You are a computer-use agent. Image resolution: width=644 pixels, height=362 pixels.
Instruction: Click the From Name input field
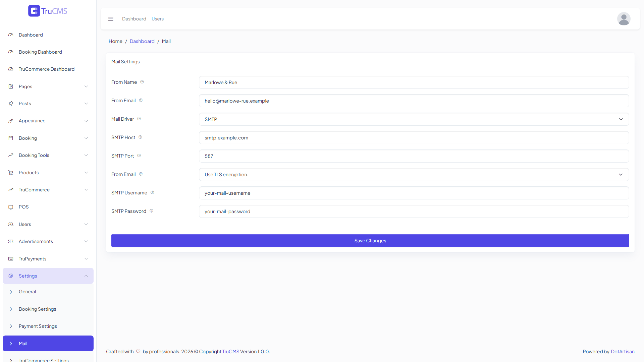[414, 82]
